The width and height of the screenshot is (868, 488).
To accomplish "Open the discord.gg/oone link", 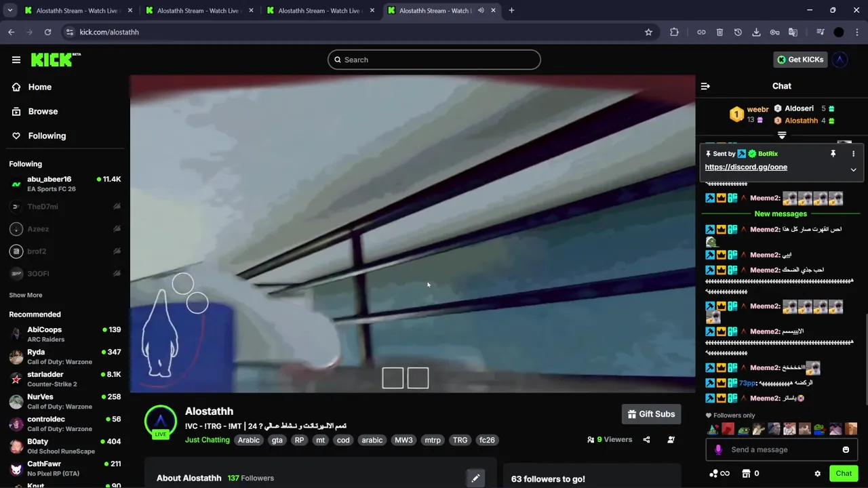I will tap(746, 167).
